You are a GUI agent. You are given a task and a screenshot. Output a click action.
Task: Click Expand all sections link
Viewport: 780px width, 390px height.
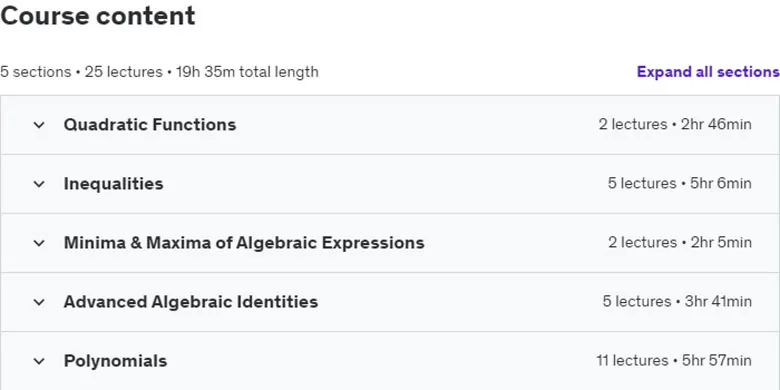pyautogui.click(x=708, y=72)
